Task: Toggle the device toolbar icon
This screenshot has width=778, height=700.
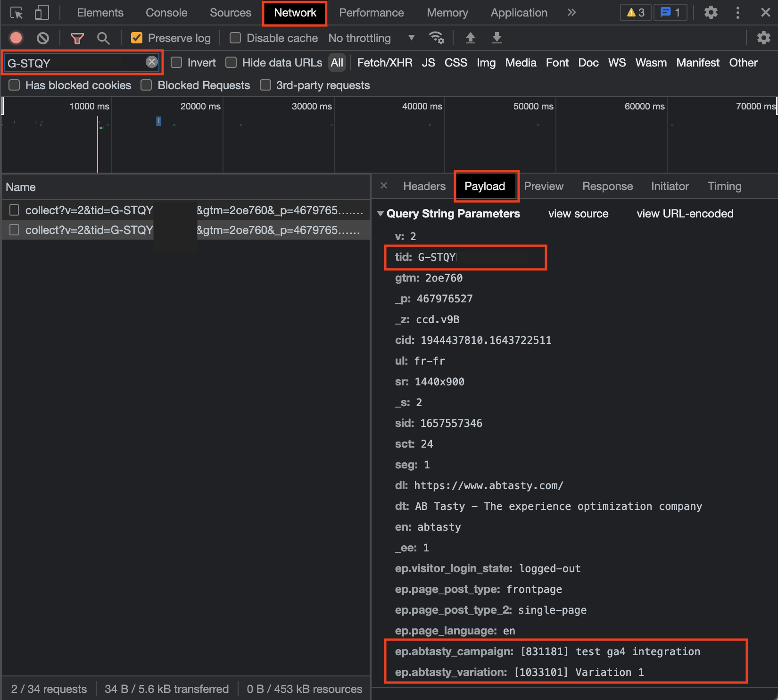Action: (41, 13)
